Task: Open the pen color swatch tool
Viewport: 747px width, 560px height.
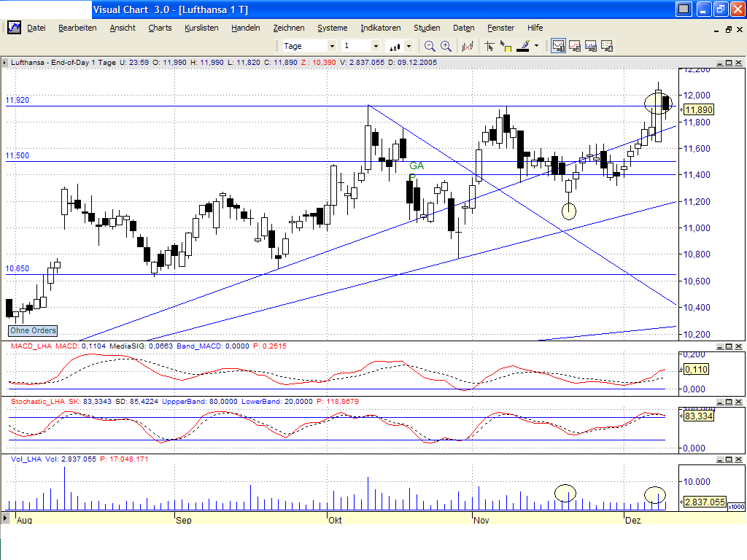Action: click(x=523, y=45)
